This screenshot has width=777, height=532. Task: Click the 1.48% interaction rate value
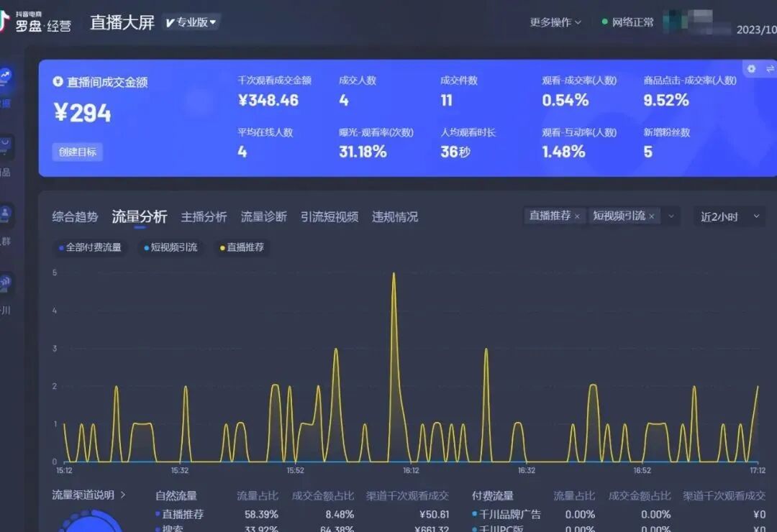coord(563,152)
